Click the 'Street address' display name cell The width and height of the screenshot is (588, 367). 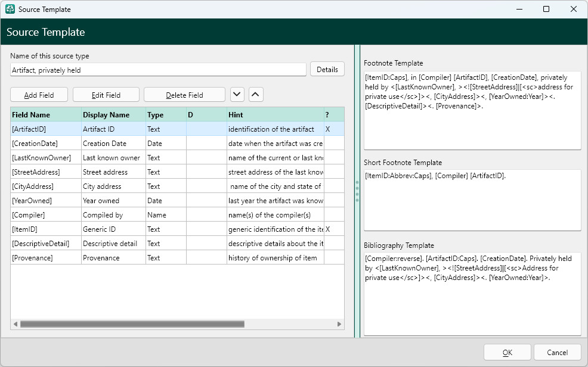point(114,172)
